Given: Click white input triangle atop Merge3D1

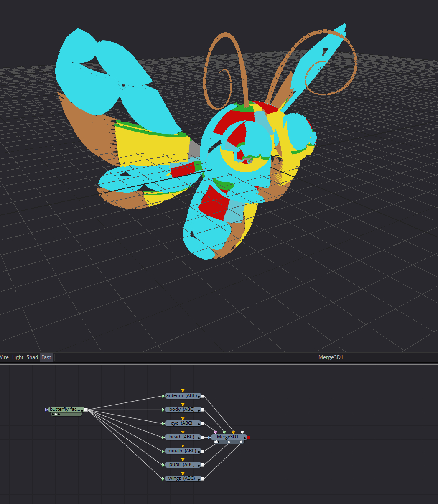Looking at the screenshot, I should (x=242, y=433).
